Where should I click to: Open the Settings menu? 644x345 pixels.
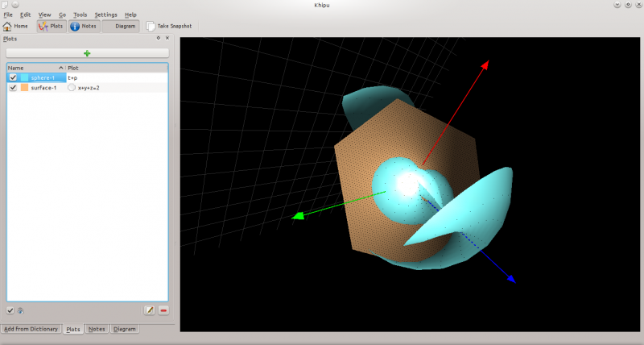[x=105, y=15]
